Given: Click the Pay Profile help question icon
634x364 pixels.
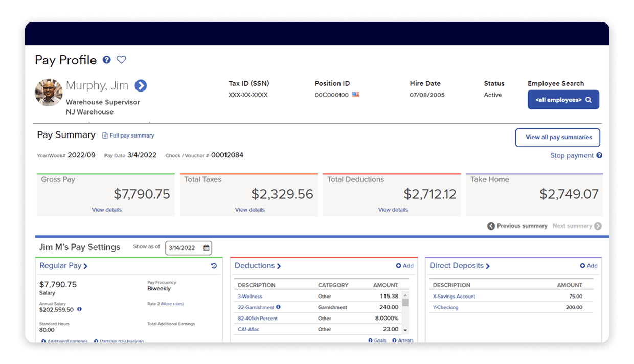Looking at the screenshot, I should 106,60.
